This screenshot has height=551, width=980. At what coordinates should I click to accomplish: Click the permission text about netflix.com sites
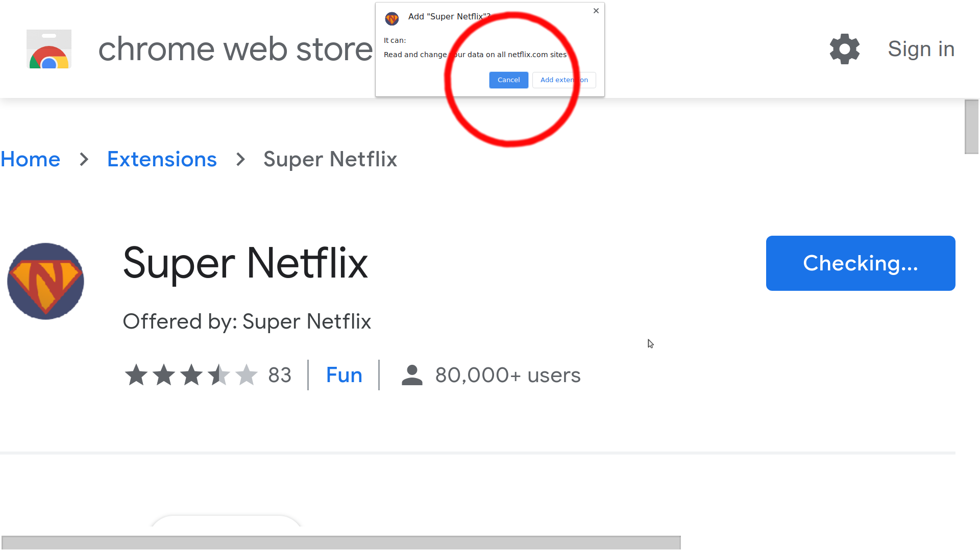coord(475,55)
